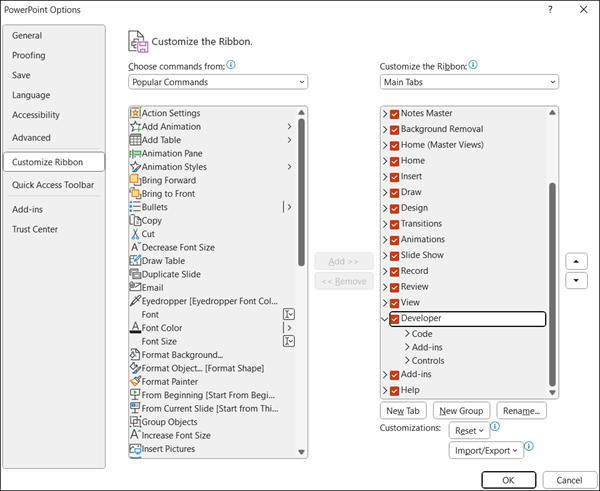
Task: Click the Animation Styles icon
Action: [x=135, y=167]
